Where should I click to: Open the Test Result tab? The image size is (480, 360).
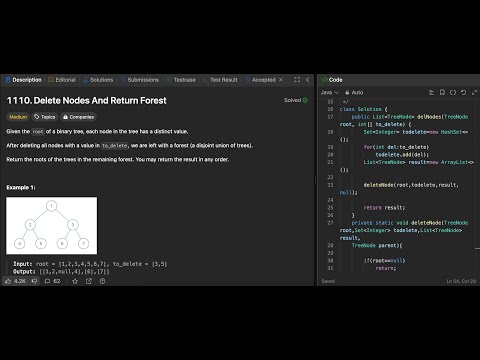220,80
